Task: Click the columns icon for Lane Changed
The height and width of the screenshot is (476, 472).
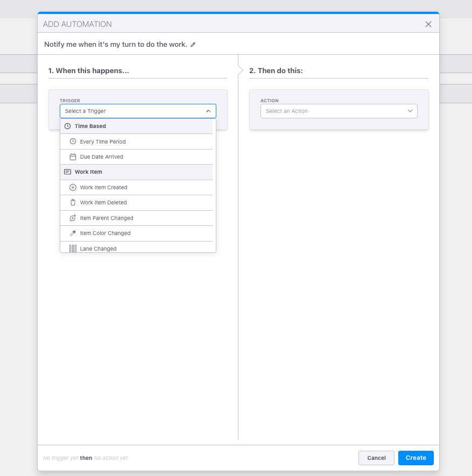Action: click(x=73, y=248)
